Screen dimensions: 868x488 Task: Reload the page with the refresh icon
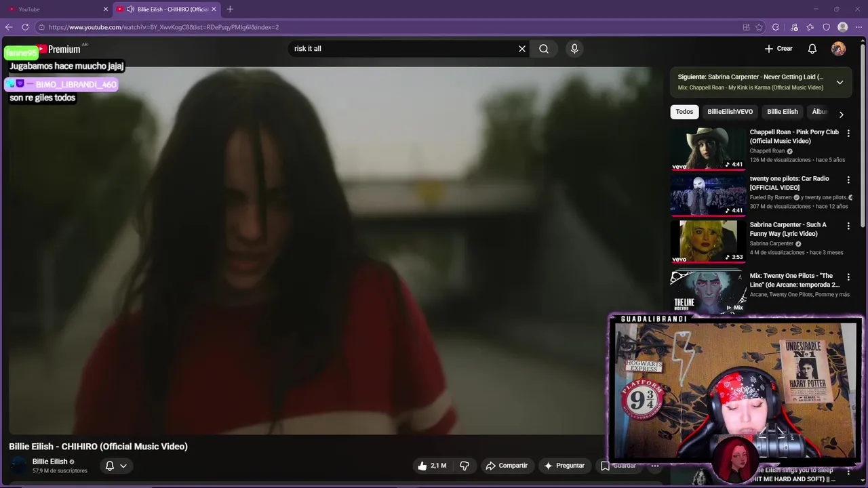(25, 27)
